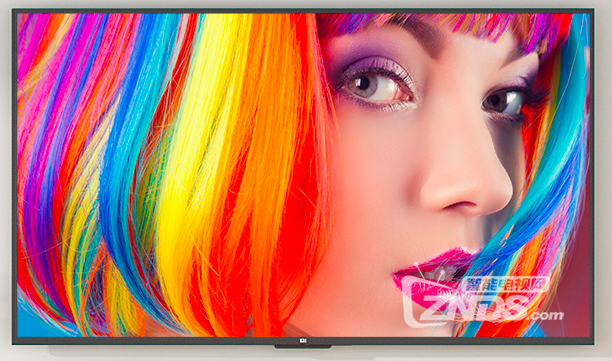This screenshot has width=612, height=361.
Task: Click the .com text of watermark
Action: coord(546,315)
